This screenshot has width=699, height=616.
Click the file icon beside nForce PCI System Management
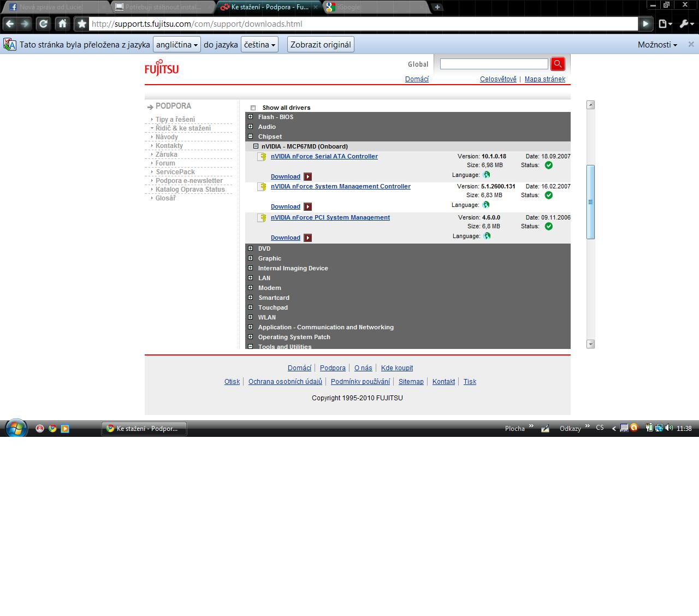[262, 218]
